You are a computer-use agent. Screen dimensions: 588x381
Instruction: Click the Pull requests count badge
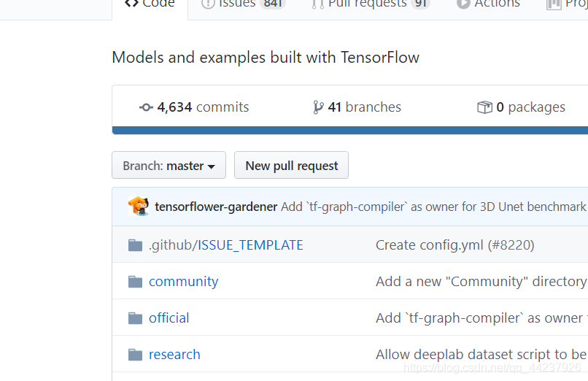(x=420, y=4)
